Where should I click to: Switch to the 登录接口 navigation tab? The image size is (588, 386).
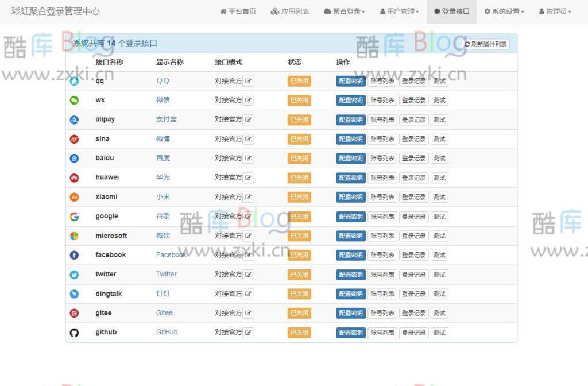coord(451,11)
